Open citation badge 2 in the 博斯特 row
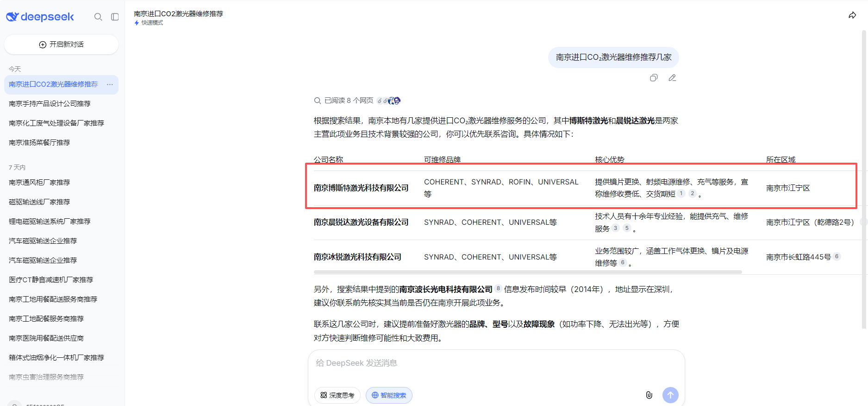The width and height of the screenshot is (868, 406). (692, 194)
